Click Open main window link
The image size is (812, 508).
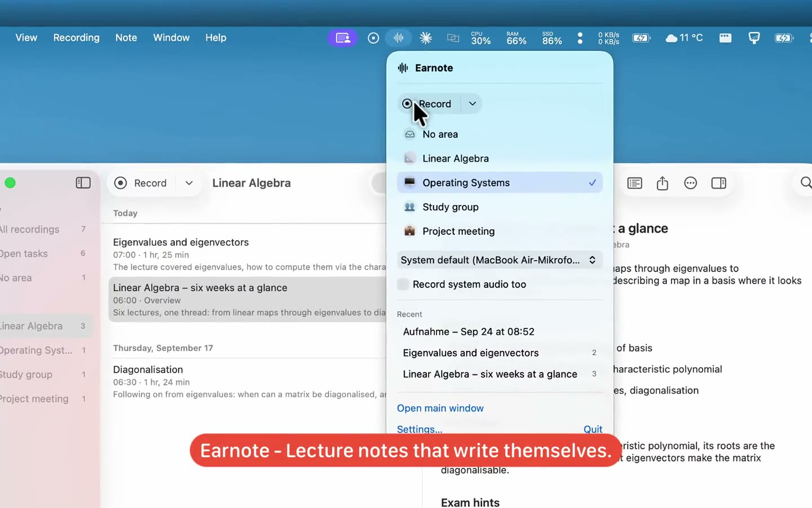440,408
